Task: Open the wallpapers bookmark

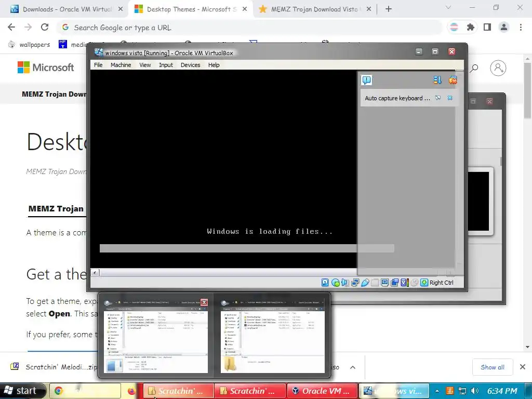Action: pyautogui.click(x=29, y=45)
